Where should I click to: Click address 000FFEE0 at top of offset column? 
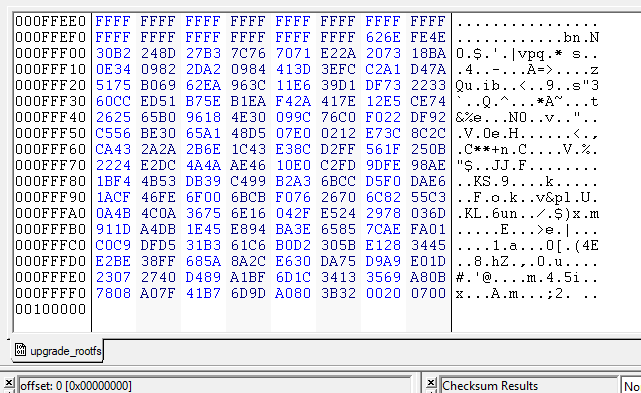tap(51, 21)
